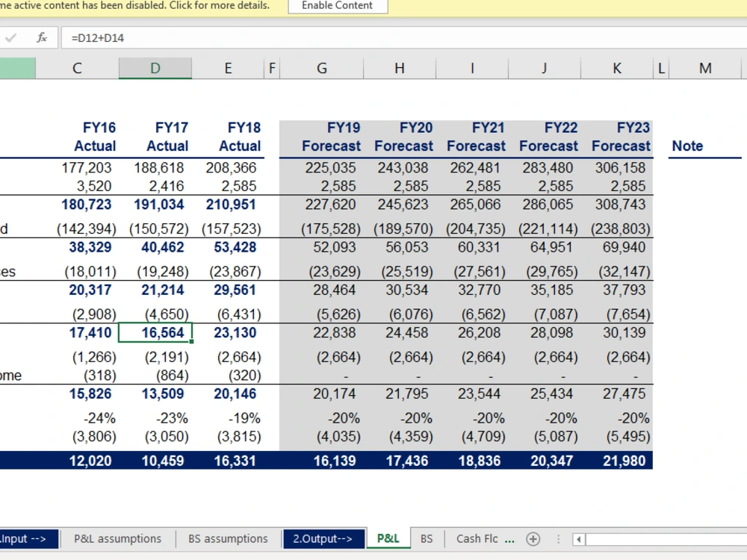The height and width of the screenshot is (560, 747).
Task: Click the horizontal scrollbar left arrow
Action: point(579,540)
